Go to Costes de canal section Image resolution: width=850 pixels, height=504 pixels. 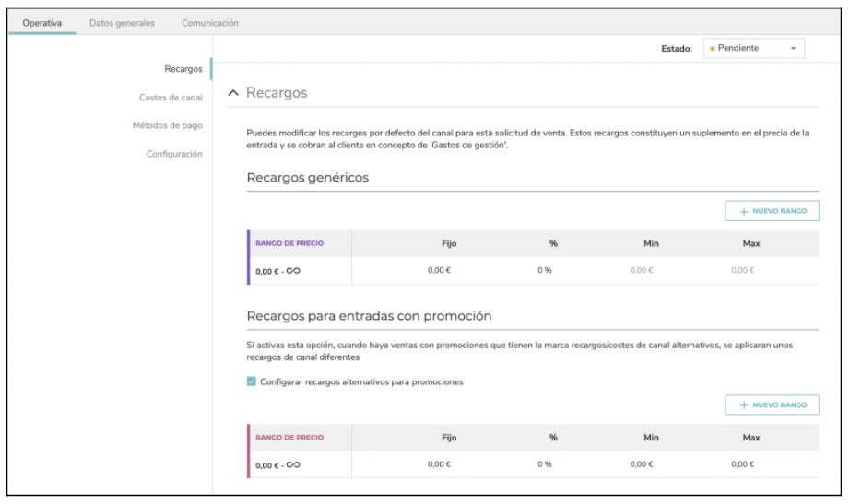click(171, 98)
